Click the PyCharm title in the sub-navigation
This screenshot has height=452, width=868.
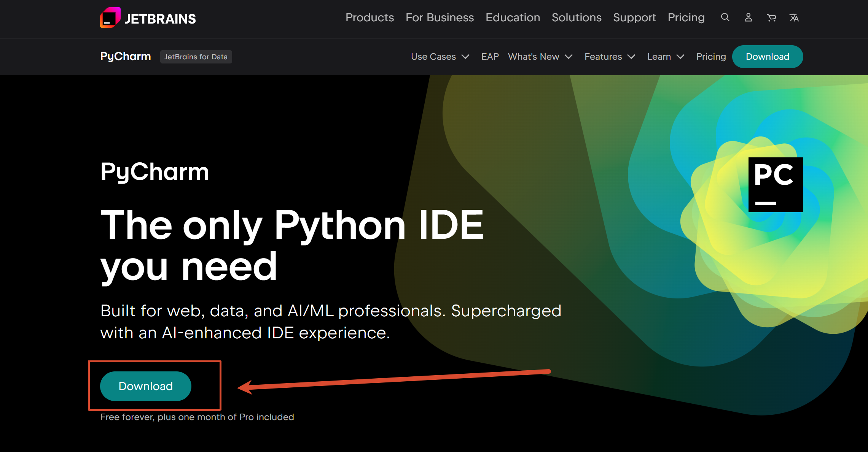[126, 57]
